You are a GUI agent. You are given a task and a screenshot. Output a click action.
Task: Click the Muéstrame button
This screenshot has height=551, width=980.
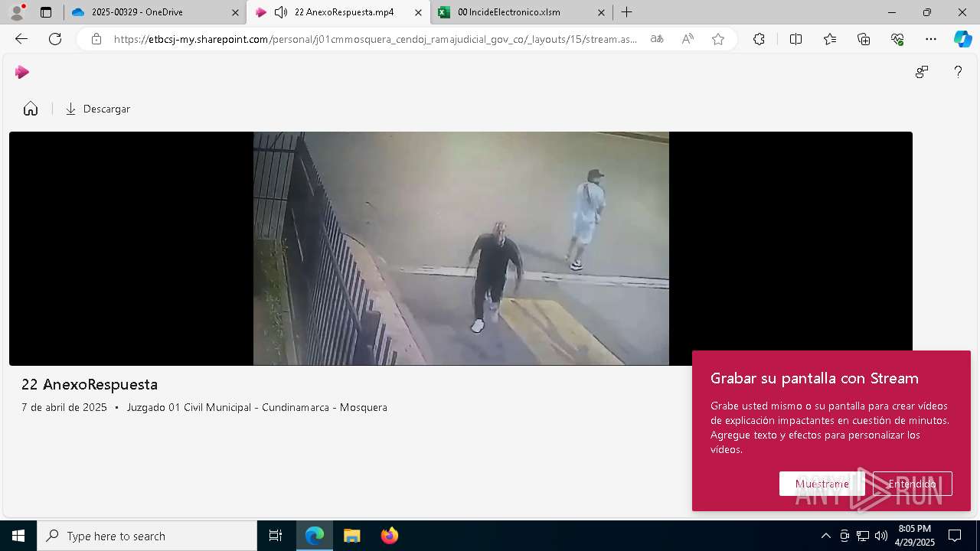coord(822,484)
